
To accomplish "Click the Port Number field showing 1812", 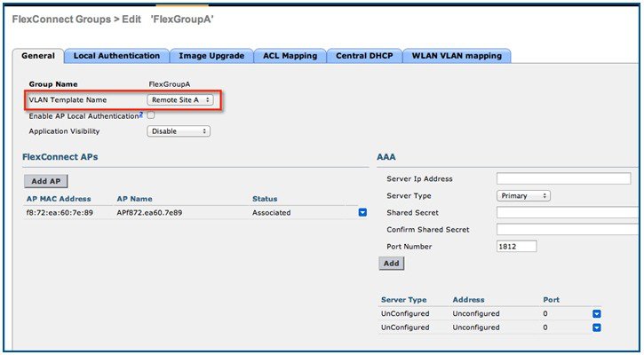I will (516, 246).
